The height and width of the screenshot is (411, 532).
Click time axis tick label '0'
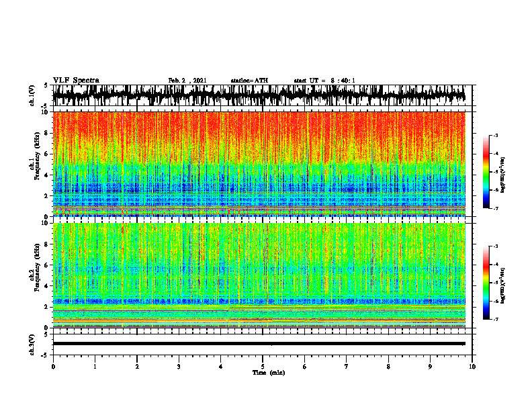pyautogui.click(x=53, y=367)
